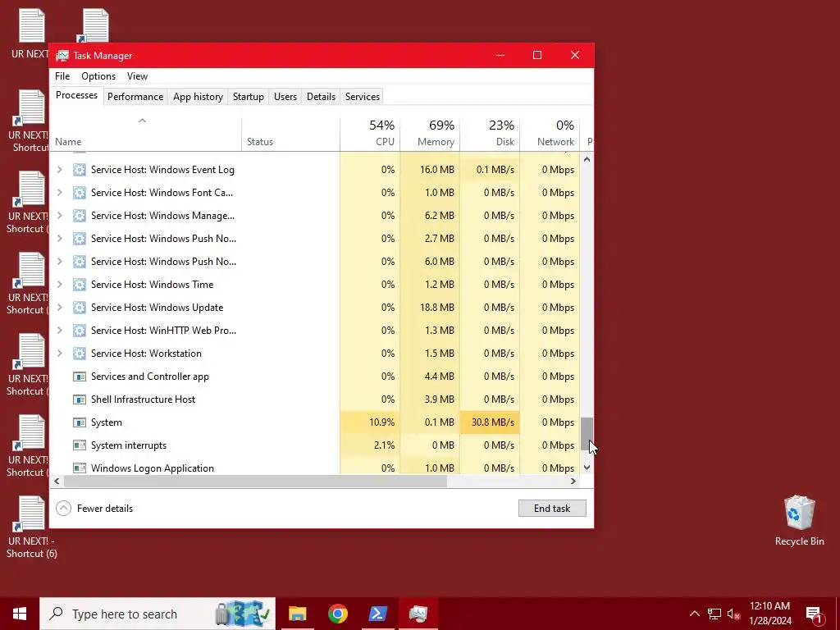Expand Service Host: WinHTTP Web Pro... row
The width and height of the screenshot is (840, 630).
coord(59,331)
